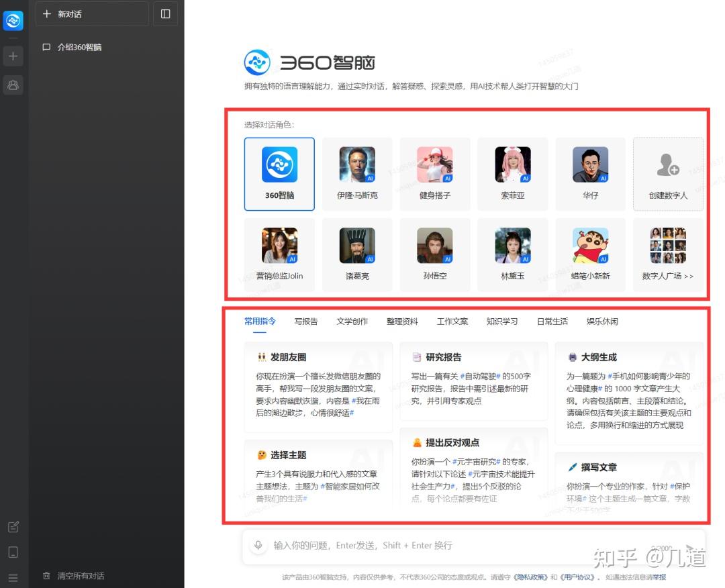Open the digital human roles icon in sidebar
The height and width of the screenshot is (588, 725).
point(13,85)
